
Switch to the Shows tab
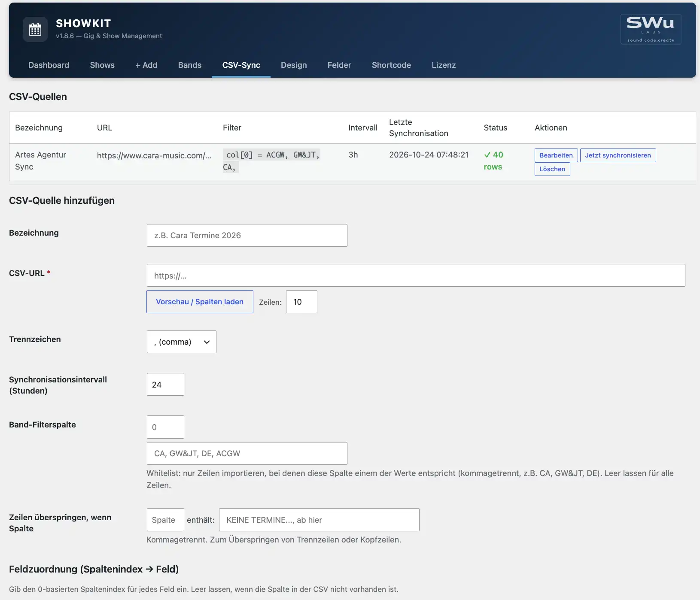(x=102, y=65)
